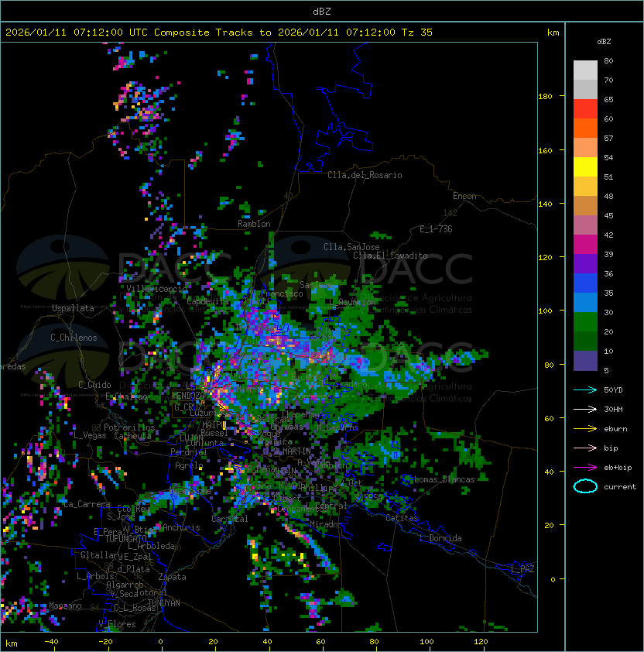Screen dimensions: 644x652
Task: Pick the magenta 42 dBZ swatch
Action: tap(585, 244)
